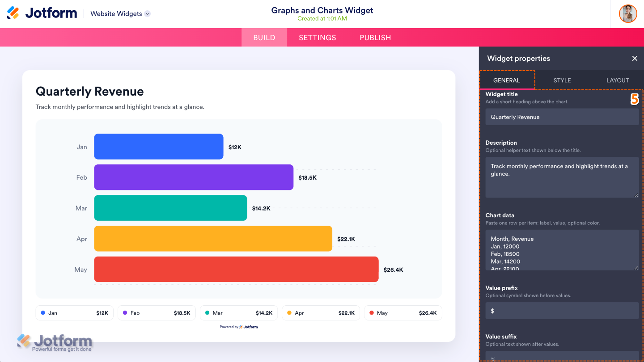Click the chart description text under heading
The width and height of the screenshot is (644, 362).
pos(120,107)
